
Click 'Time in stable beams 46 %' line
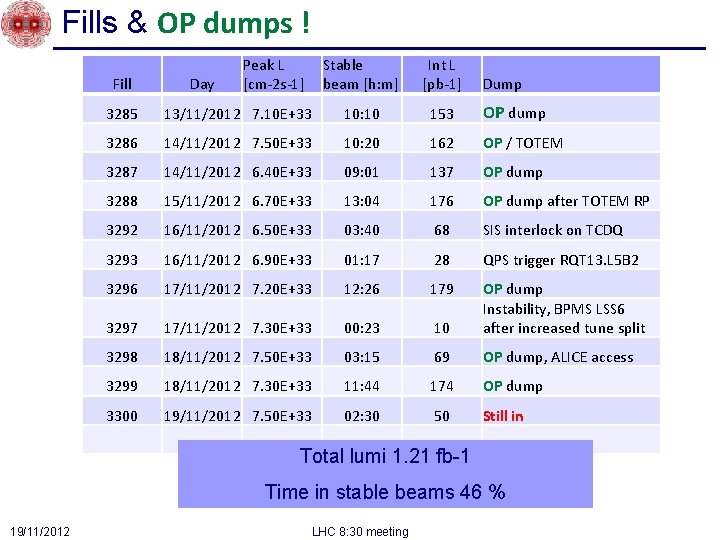(x=385, y=491)
